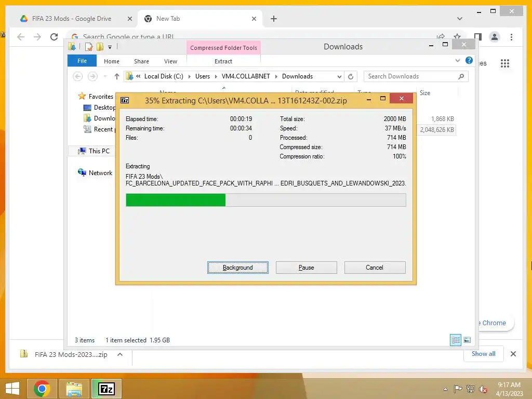The height and width of the screenshot is (399, 532).
Task: Open Chrome tab search dropdown
Action: pyautogui.click(x=460, y=19)
